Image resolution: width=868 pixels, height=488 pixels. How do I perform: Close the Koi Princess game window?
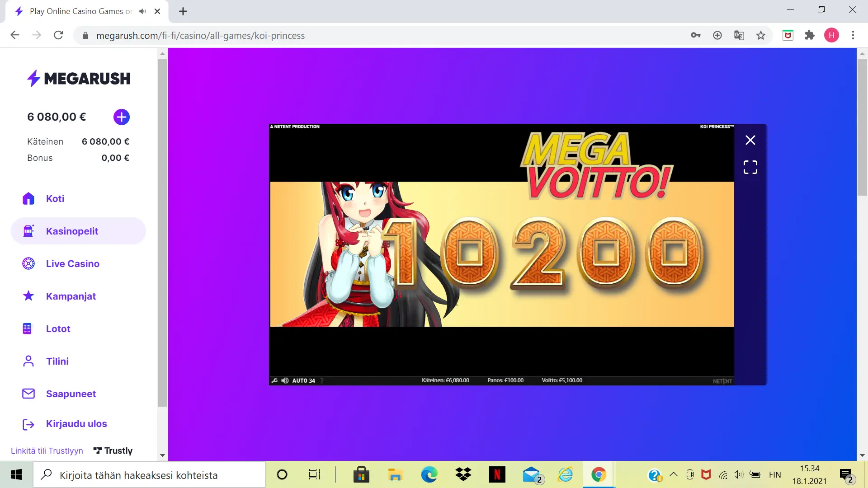coord(750,140)
